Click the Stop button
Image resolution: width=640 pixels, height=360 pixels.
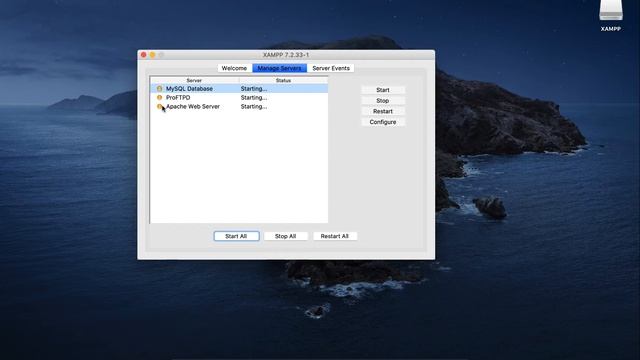point(383,100)
